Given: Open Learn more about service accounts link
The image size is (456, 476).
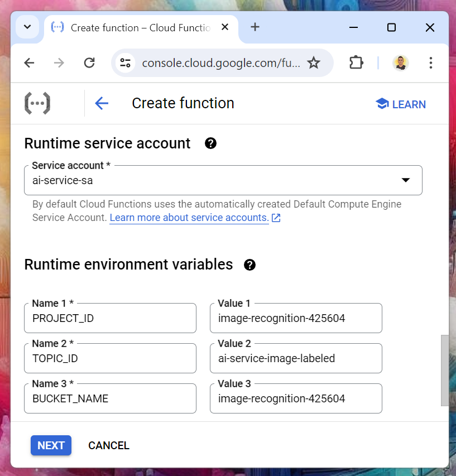Looking at the screenshot, I should [189, 218].
